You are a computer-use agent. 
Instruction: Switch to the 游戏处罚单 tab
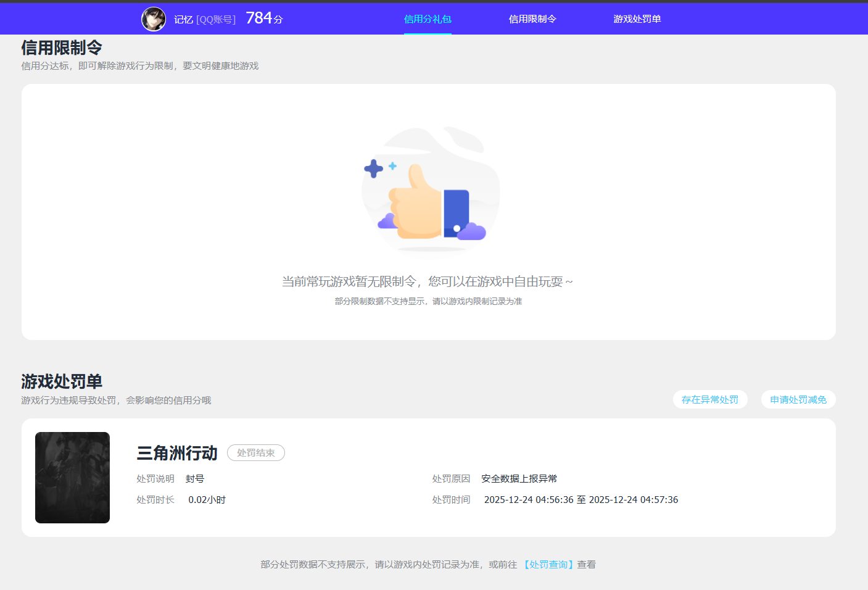tap(637, 19)
